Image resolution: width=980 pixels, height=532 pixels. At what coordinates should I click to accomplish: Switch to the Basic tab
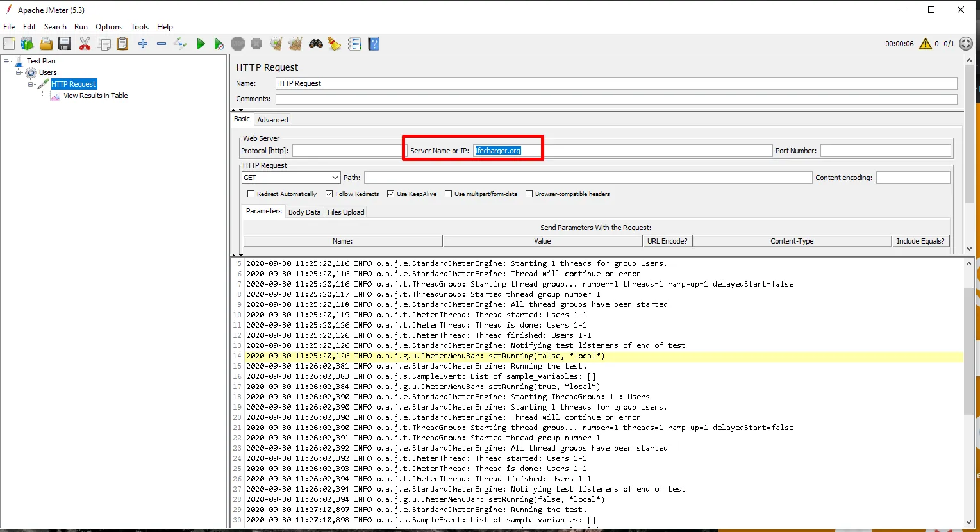click(242, 119)
